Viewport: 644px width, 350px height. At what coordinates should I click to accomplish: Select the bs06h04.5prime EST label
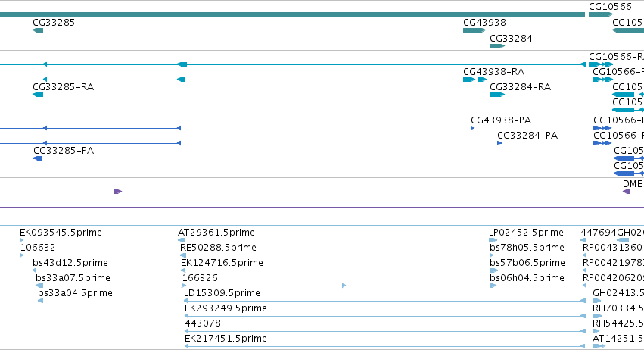tap(527, 278)
